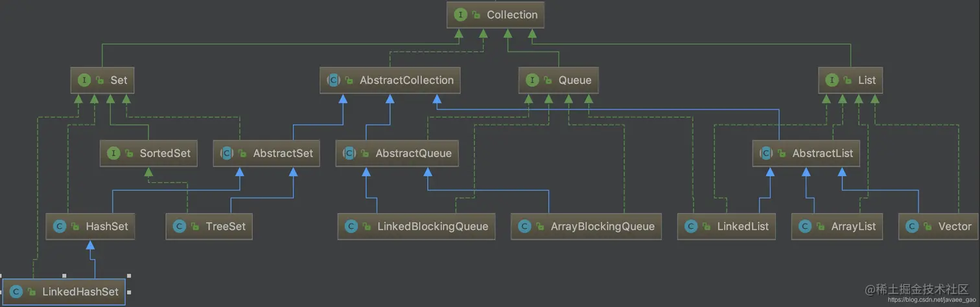This screenshot has width=980, height=307.
Task: Click the green interface icon on Set
Action: (84, 80)
